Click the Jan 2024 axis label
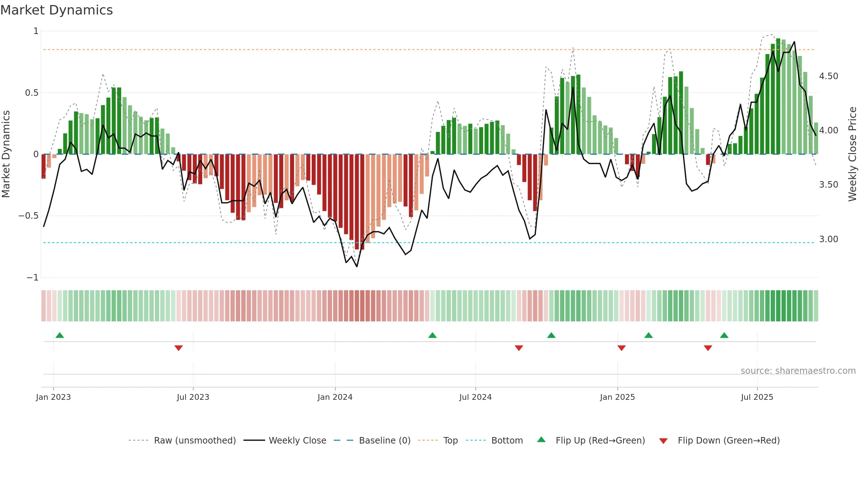868x488 pixels. point(335,397)
